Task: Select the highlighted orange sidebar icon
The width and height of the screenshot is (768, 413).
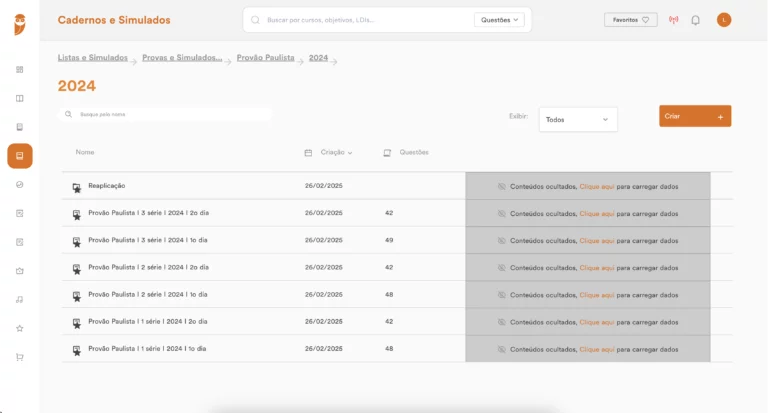Action: 20,156
